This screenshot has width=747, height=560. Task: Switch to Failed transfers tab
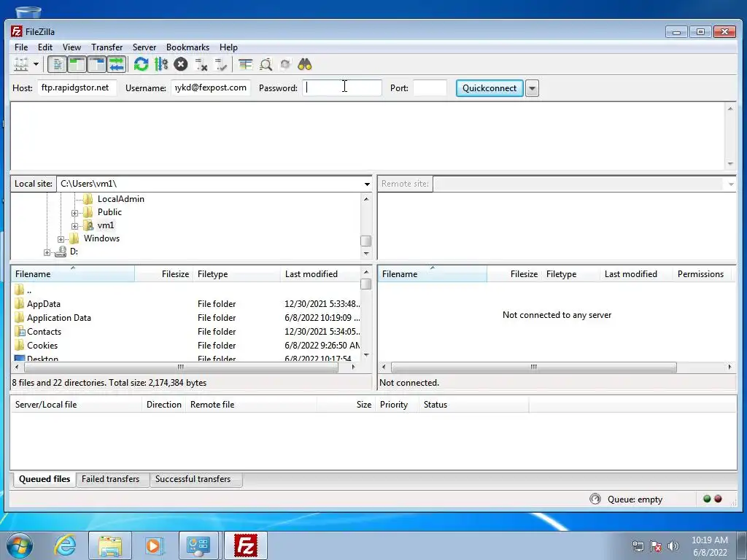coord(111,479)
